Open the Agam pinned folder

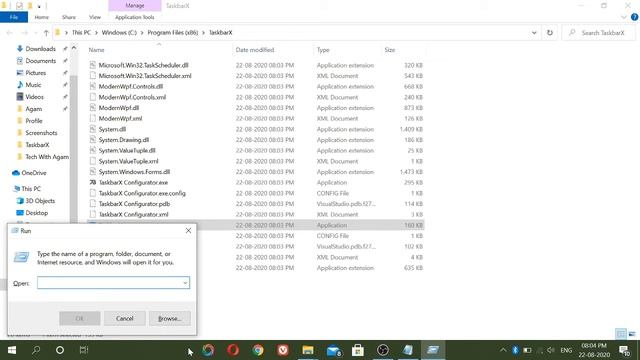pos(33,109)
